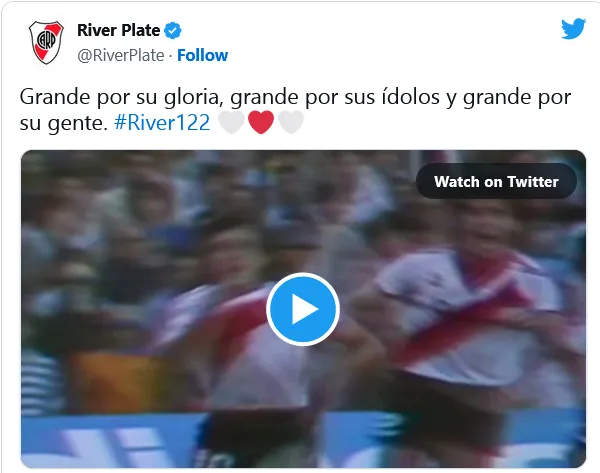The height and width of the screenshot is (473, 600).
Task: Open the @RiverPlate handle profile
Action: tap(121, 55)
